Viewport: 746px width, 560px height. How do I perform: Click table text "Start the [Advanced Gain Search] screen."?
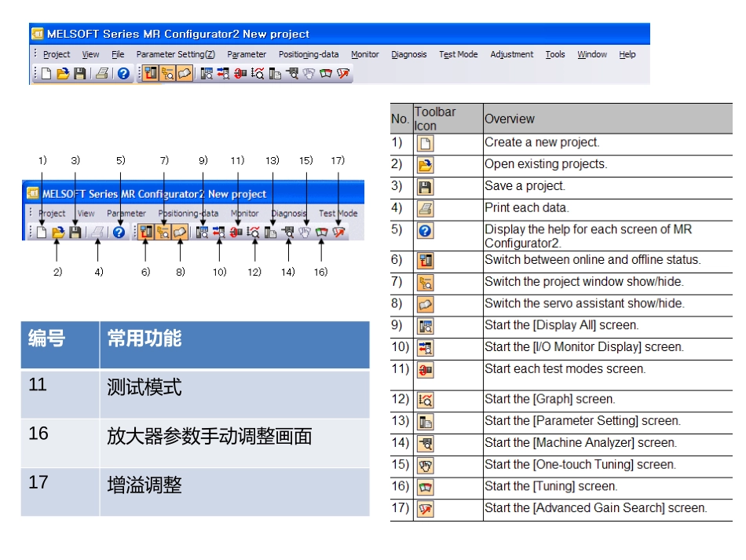[x=596, y=508]
